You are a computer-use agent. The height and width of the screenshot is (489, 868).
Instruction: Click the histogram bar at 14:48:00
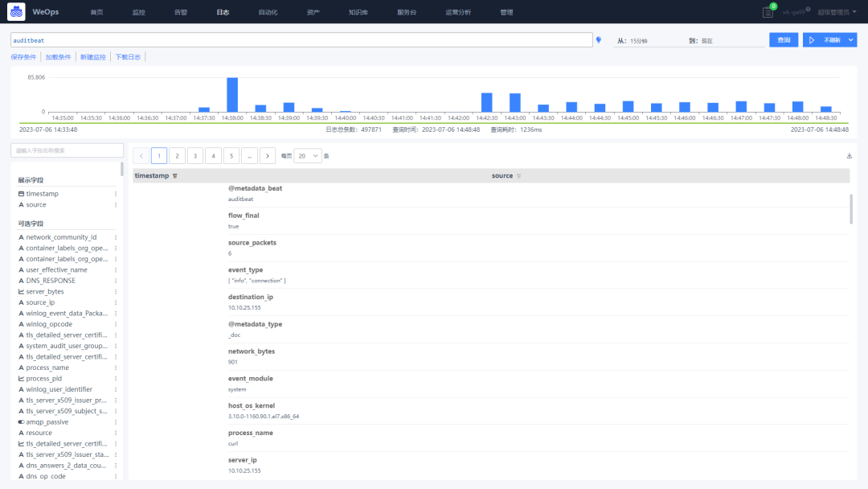pyautogui.click(x=798, y=107)
